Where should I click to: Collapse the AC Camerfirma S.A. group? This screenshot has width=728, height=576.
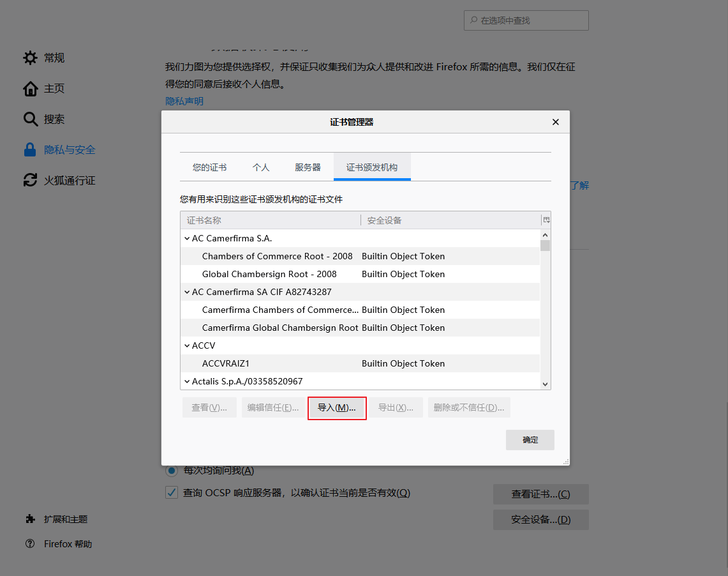pos(187,238)
